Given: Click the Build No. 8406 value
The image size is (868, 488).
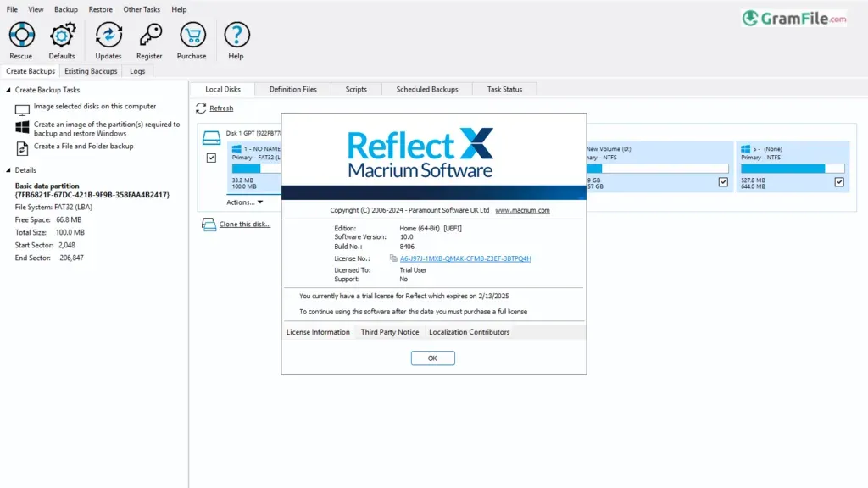Looking at the screenshot, I should point(407,247).
